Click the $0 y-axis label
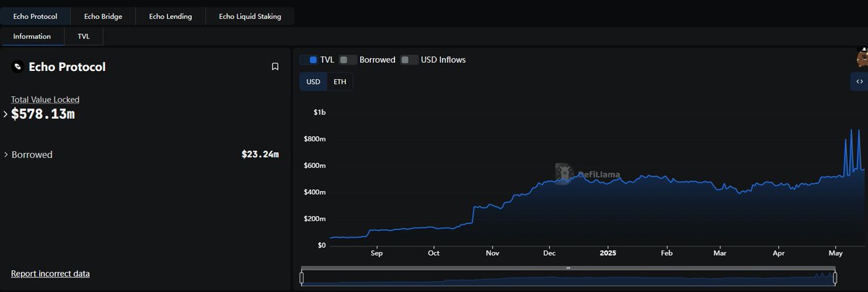The width and height of the screenshot is (868, 292). (321, 246)
